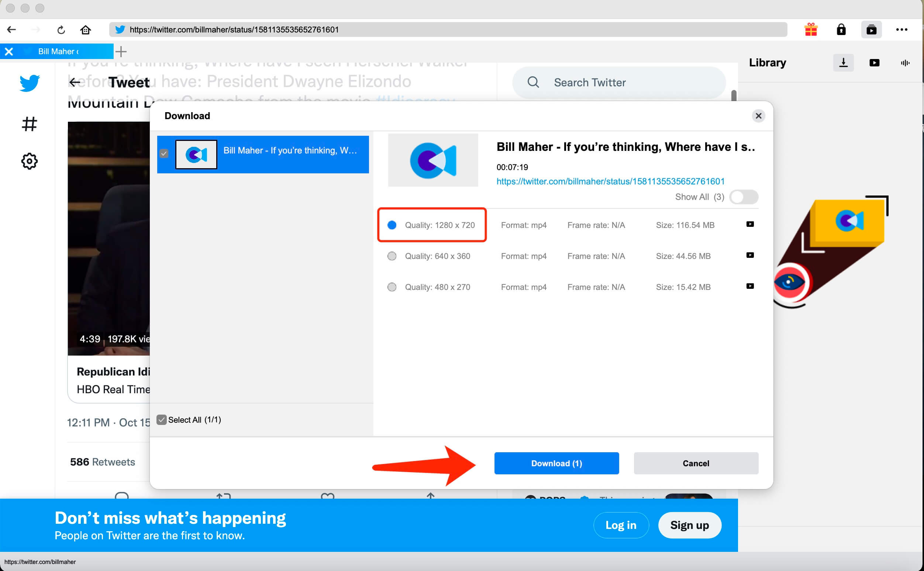This screenshot has width=924, height=571.
Task: Click Download (1) to start downloading
Action: click(556, 463)
